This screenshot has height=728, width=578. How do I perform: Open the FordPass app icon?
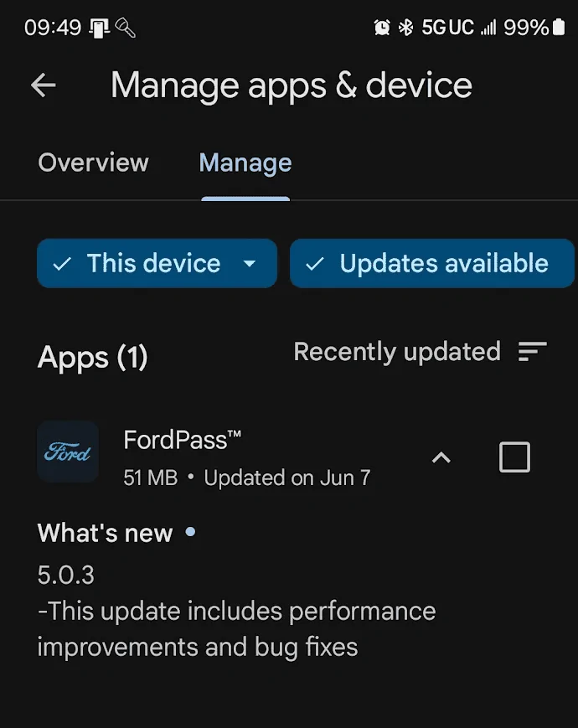pyautogui.click(x=68, y=452)
